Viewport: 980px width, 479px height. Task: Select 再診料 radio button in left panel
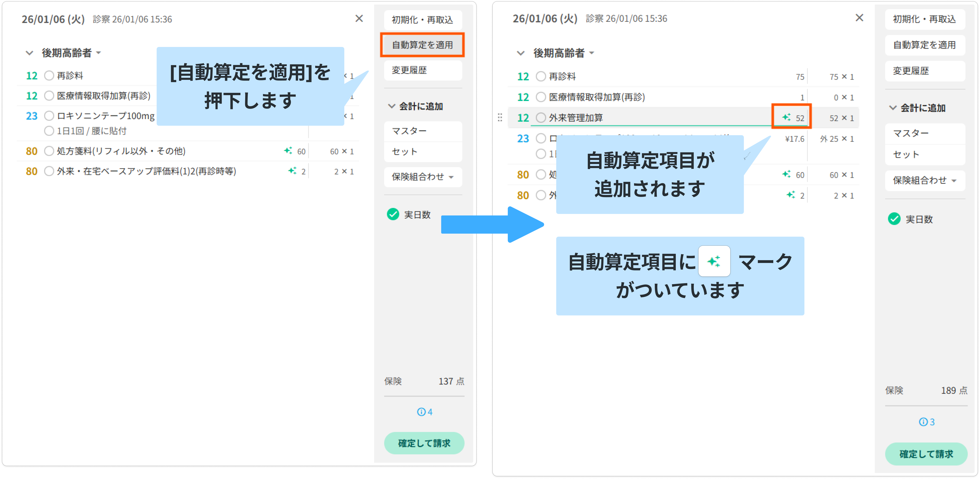point(49,75)
